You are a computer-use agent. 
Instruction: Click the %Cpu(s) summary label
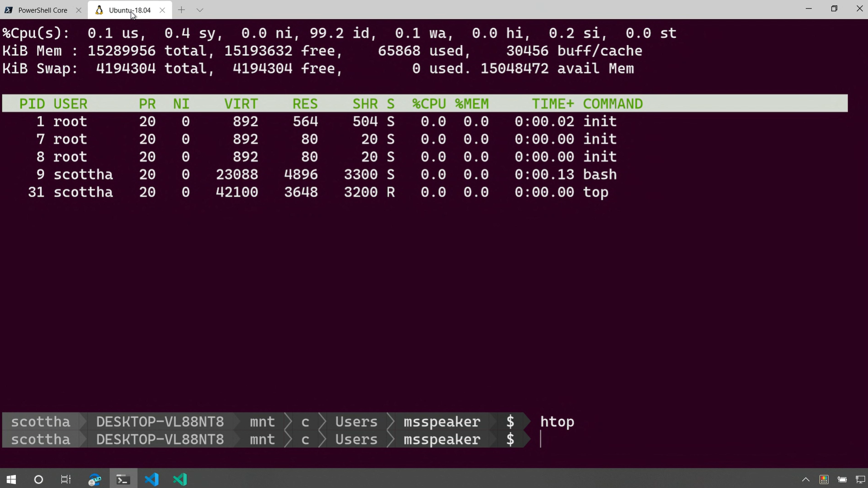pyautogui.click(x=36, y=33)
